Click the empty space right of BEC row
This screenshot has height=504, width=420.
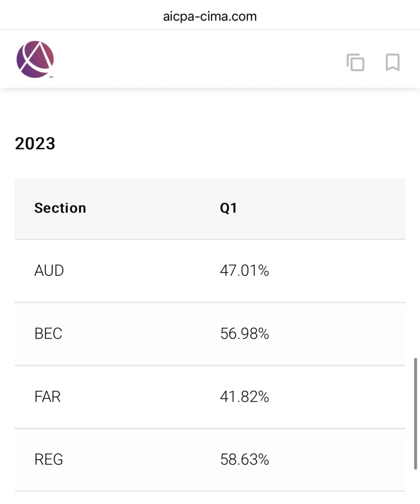tap(336, 334)
